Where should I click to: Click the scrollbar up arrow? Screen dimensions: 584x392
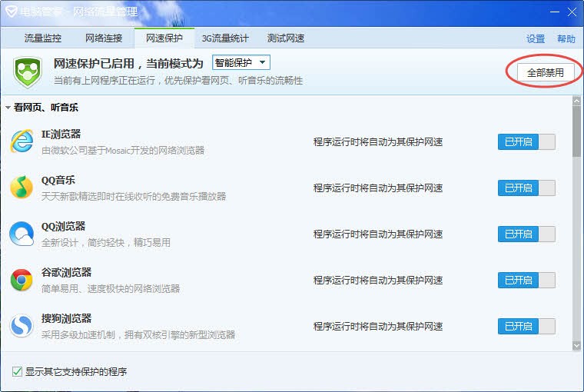pos(576,101)
